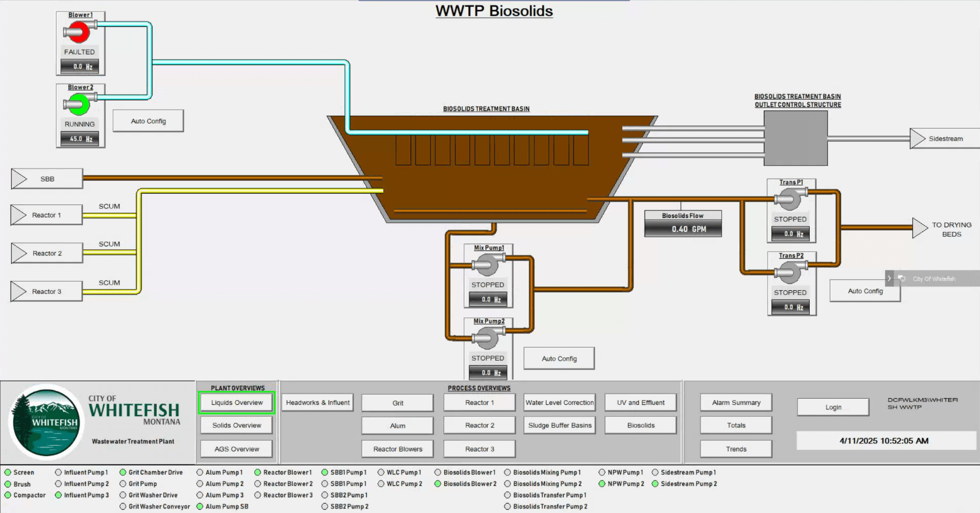This screenshot has height=513, width=980.
Task: Click the running Blower 2 pump icon
Action: [x=79, y=104]
